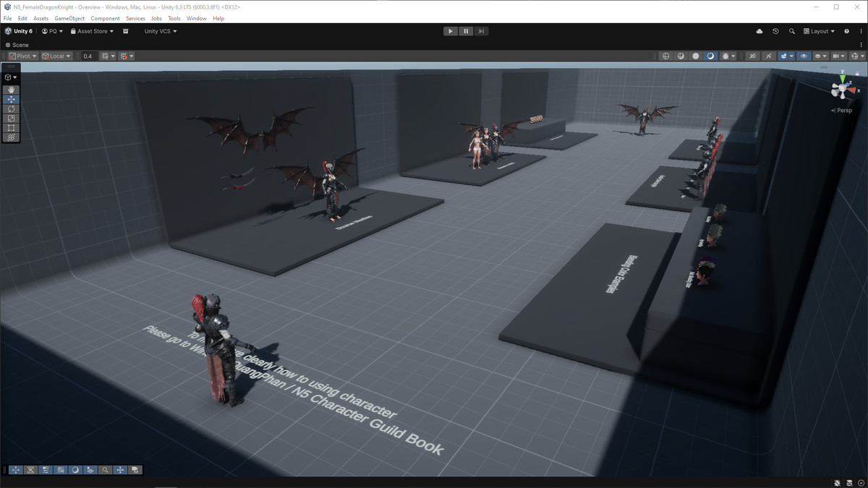Open the Unity VCS button

pos(160,31)
